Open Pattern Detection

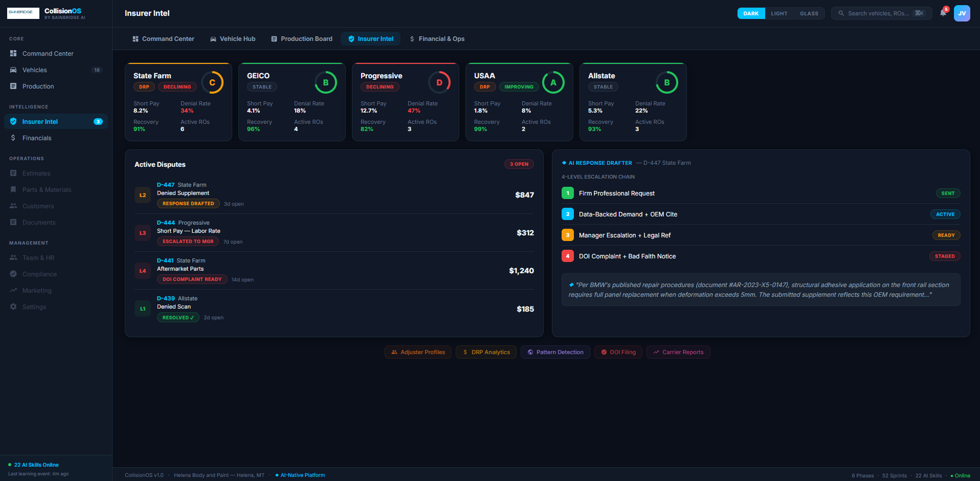tap(555, 352)
